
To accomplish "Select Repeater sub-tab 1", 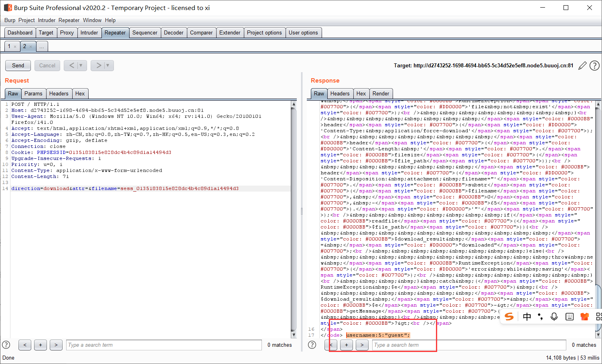I will (9, 47).
